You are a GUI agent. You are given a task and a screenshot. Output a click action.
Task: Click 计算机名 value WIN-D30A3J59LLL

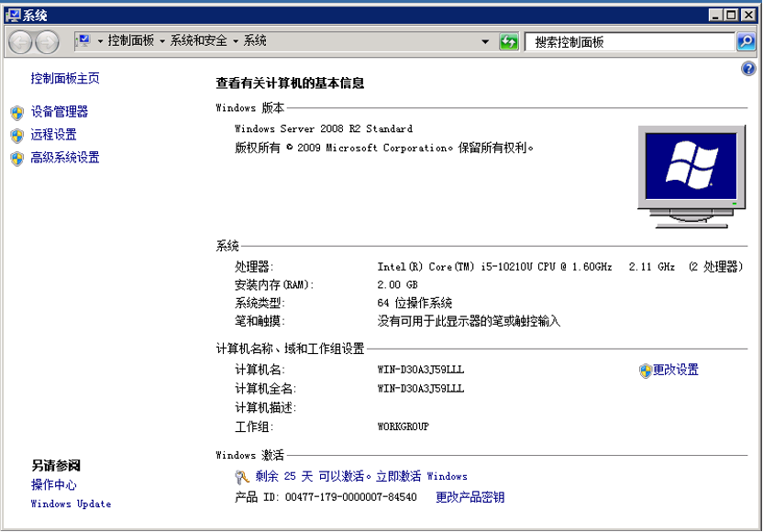tap(421, 370)
